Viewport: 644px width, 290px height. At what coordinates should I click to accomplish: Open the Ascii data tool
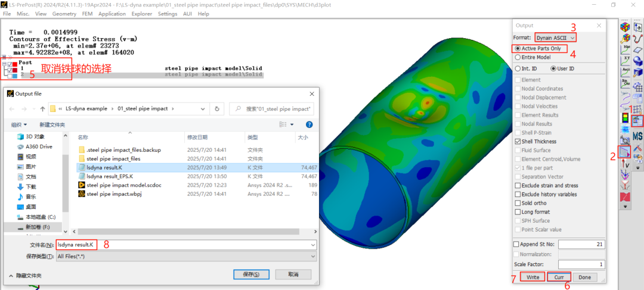pos(625,72)
